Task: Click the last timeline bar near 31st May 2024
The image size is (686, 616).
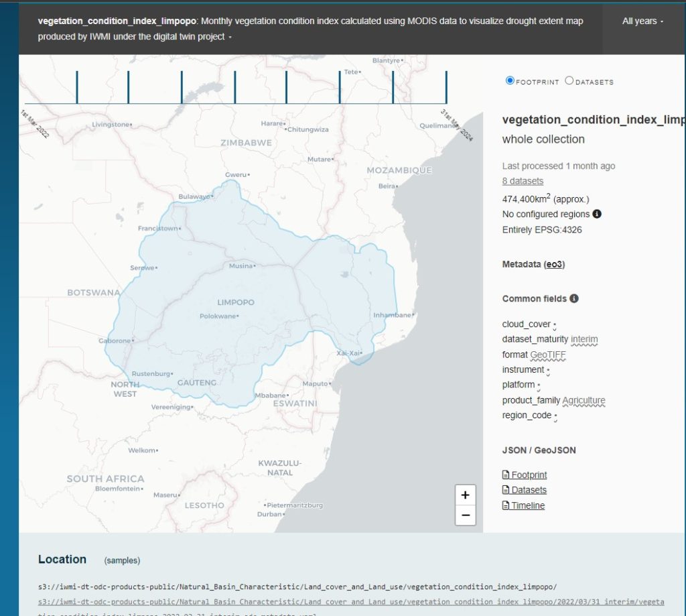Action: (x=446, y=87)
